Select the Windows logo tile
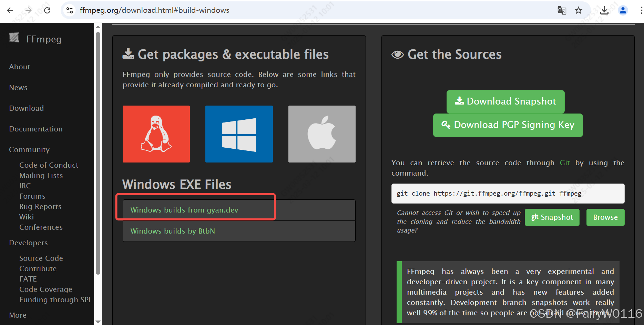This screenshot has height=325, width=644. click(239, 134)
